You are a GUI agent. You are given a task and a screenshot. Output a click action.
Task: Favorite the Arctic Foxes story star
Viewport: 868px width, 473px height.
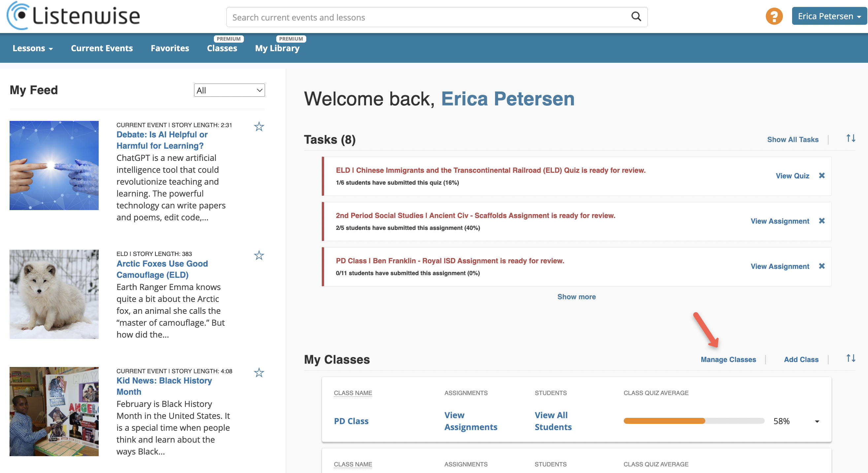pos(259,256)
